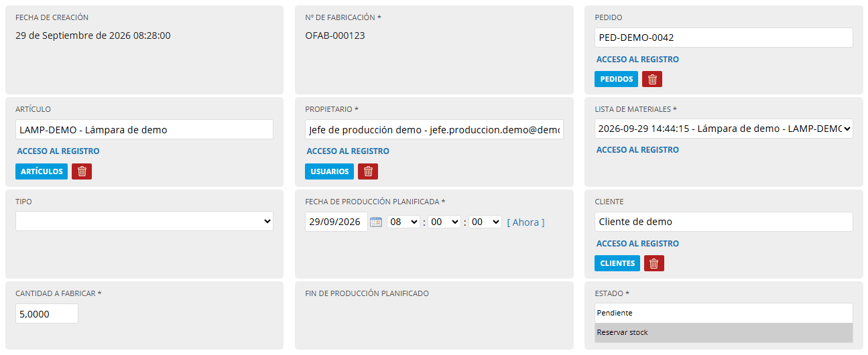Image resolution: width=868 pixels, height=355 pixels.
Task: Select Reservar stock in the Estado list
Action: 724,332
